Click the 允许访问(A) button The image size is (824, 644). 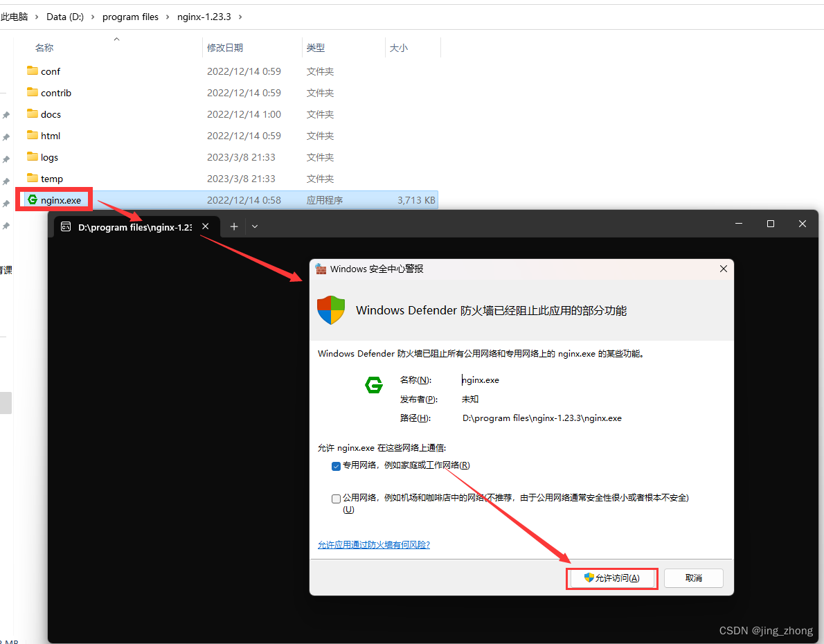[x=611, y=578]
